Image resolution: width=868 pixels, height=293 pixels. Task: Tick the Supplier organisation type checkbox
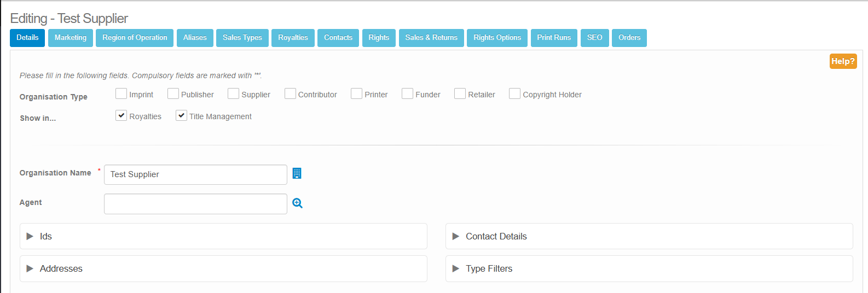click(x=233, y=94)
